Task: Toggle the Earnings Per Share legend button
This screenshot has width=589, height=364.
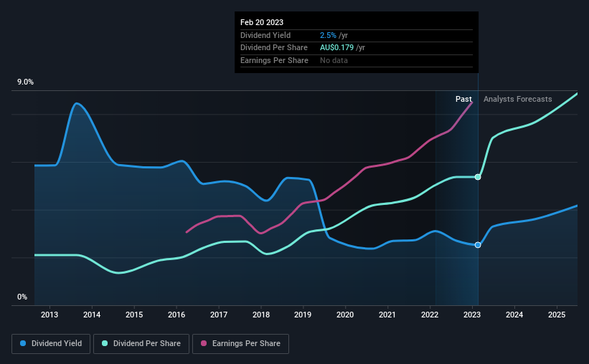Action: click(x=240, y=344)
